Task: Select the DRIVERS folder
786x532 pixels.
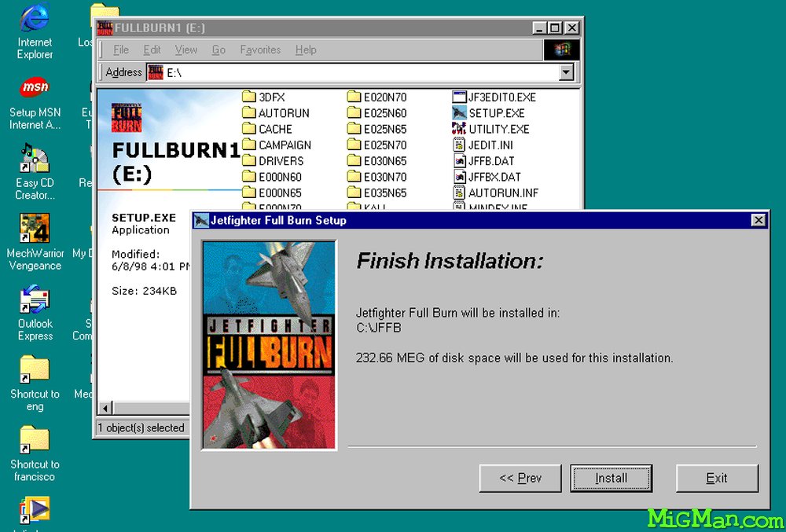Action: (274, 161)
